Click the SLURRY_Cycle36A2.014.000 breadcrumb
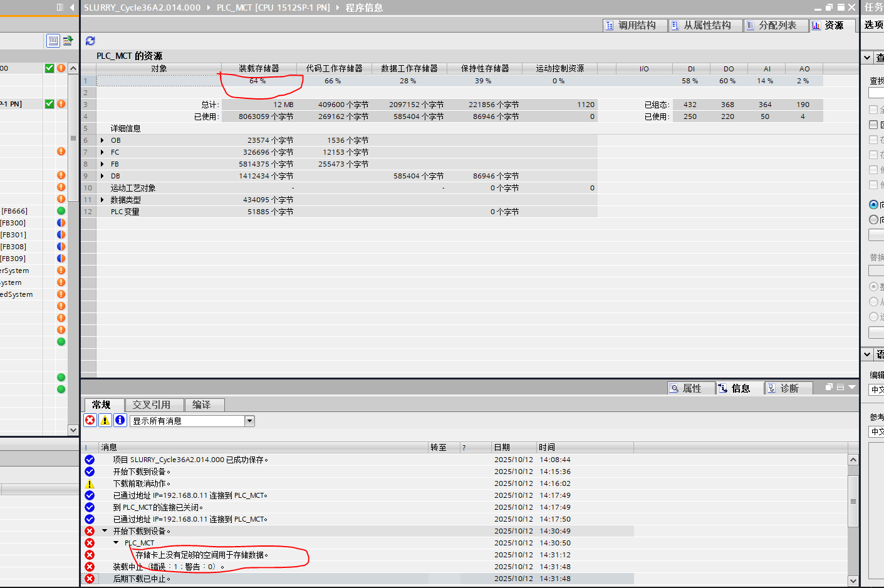Screen dimensions: 884x588 (142, 8)
